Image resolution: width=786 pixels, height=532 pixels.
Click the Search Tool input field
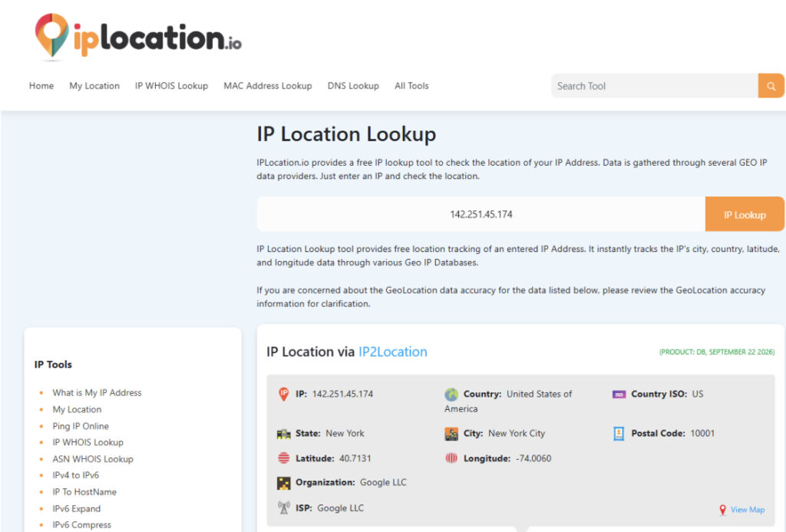click(655, 86)
